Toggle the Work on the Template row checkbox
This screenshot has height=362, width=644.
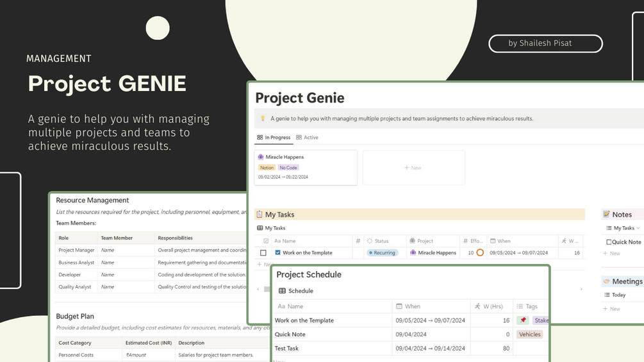tap(263, 253)
